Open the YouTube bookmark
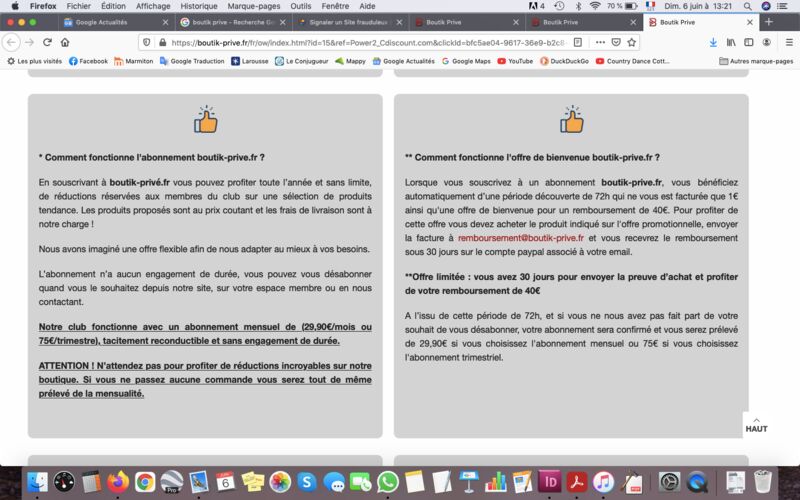Screen dimensions: 800x500 (515, 61)
